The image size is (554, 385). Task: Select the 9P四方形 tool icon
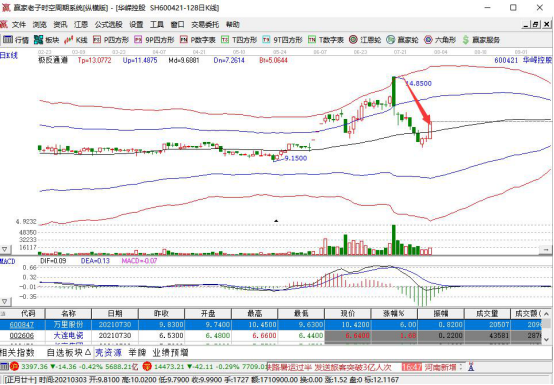138,40
